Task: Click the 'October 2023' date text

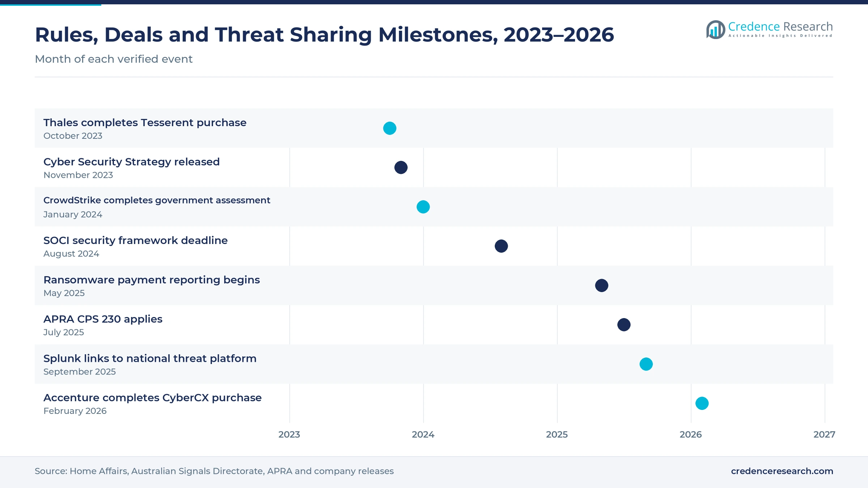Action: click(x=73, y=136)
